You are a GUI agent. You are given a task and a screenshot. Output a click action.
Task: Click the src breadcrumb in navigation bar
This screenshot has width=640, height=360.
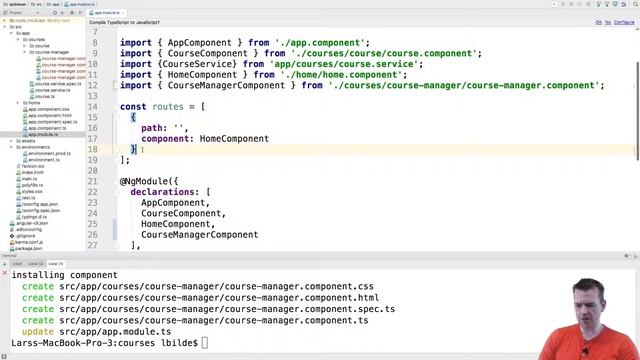click(36, 4)
